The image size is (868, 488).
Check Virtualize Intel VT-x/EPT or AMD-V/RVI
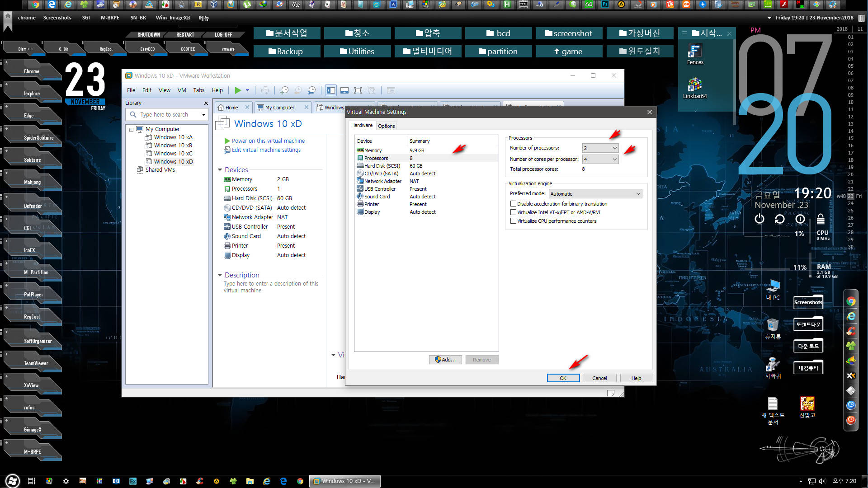(513, 212)
